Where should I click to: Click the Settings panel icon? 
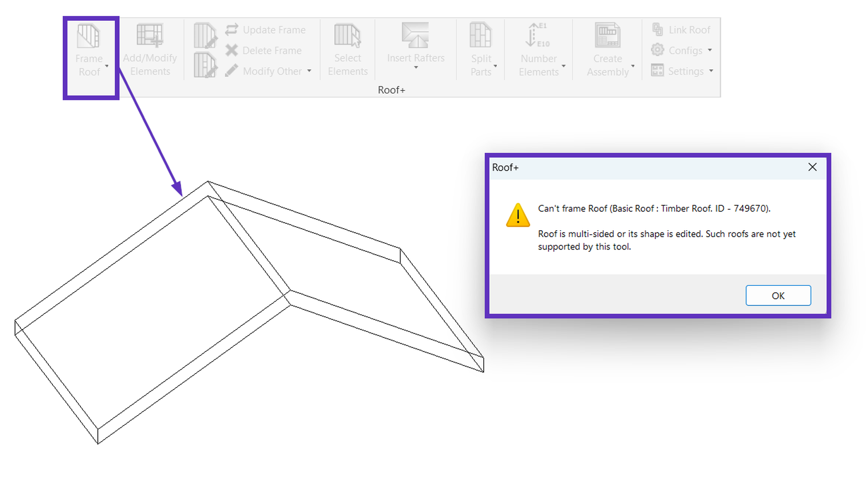(657, 70)
